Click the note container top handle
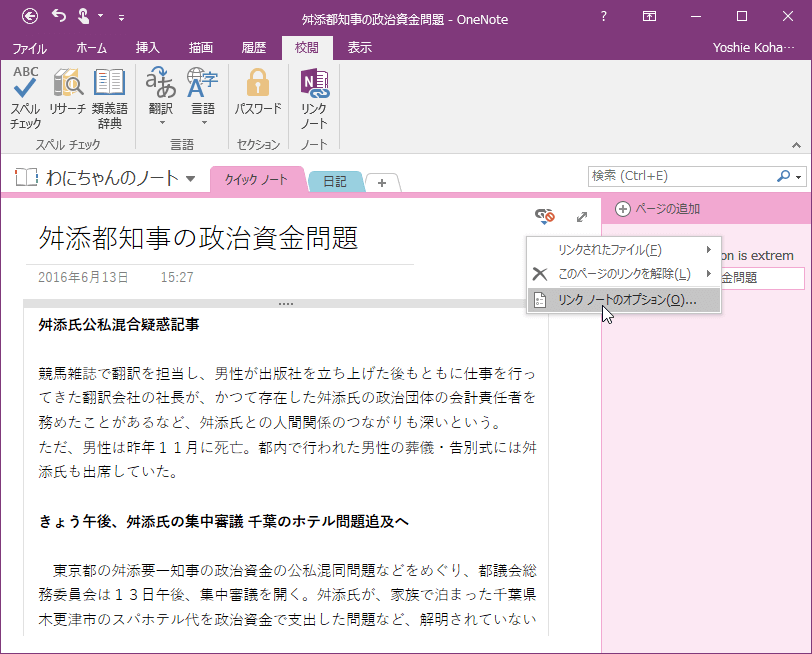Viewport: 812px width, 654px height. tap(286, 304)
